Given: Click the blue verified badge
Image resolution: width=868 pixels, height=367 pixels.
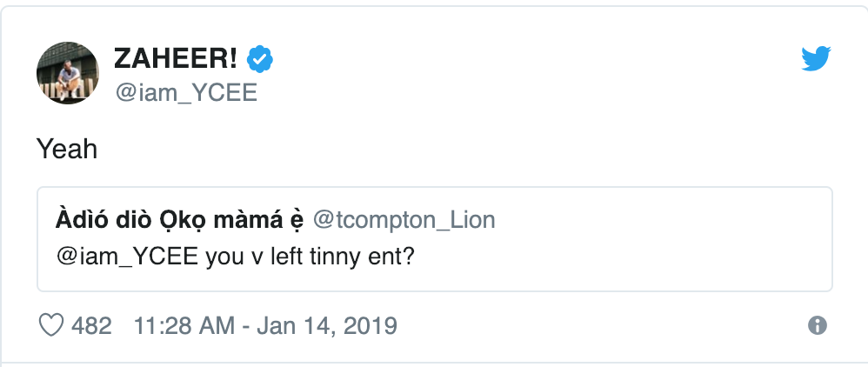Looking at the screenshot, I should 260,59.
